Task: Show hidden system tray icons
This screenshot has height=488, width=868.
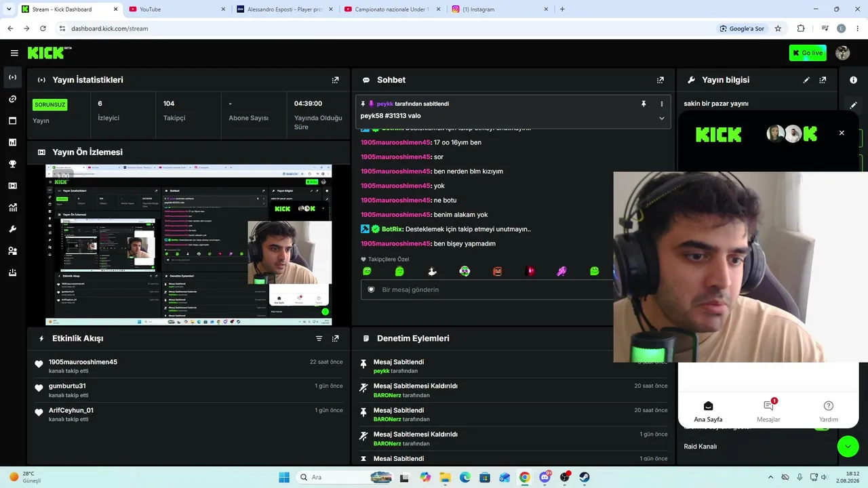Action: pos(770,477)
